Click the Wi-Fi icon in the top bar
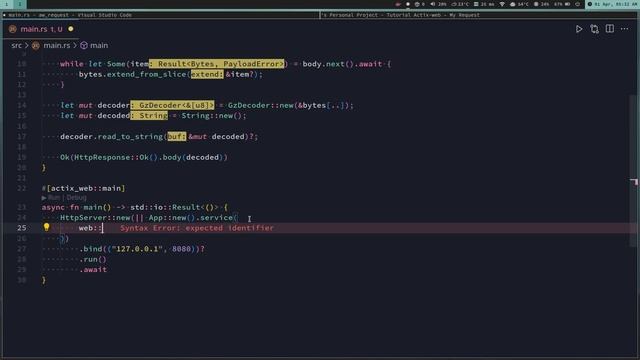The width and height of the screenshot is (640, 360). click(502, 4)
